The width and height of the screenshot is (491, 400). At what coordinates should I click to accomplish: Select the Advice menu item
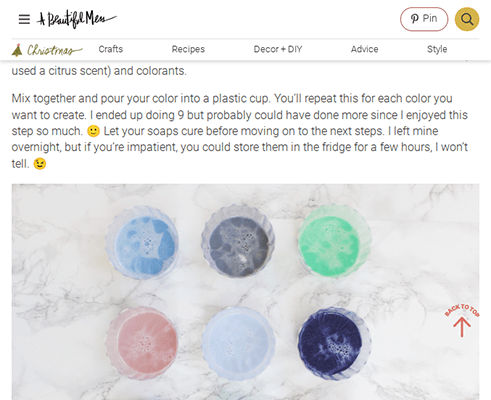(364, 49)
